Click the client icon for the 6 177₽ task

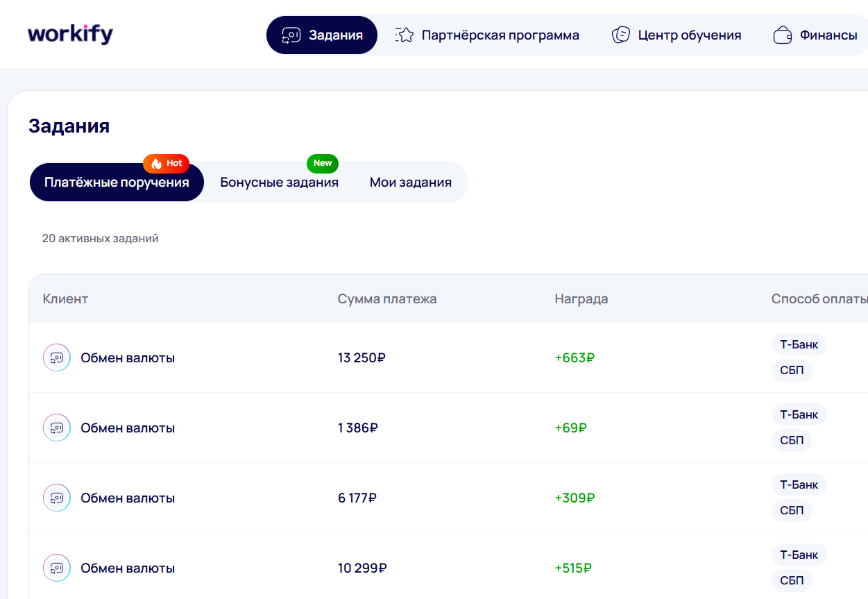click(57, 498)
